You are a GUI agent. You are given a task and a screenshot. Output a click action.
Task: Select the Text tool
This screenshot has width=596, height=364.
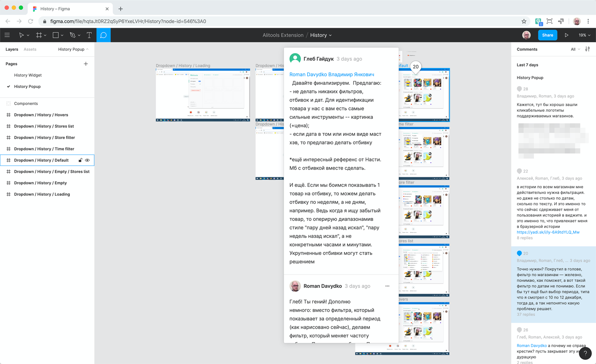click(x=89, y=35)
